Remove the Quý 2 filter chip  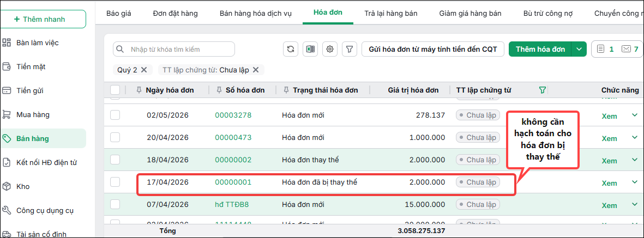(x=144, y=70)
